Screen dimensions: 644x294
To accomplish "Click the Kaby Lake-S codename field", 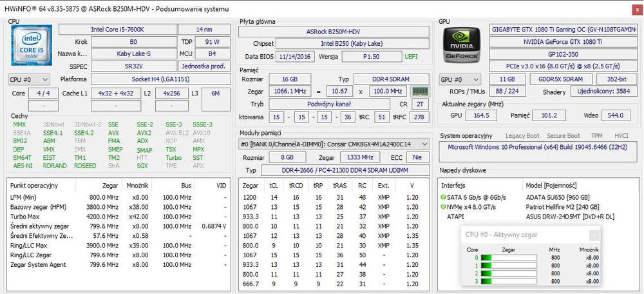I will tap(133, 54).
